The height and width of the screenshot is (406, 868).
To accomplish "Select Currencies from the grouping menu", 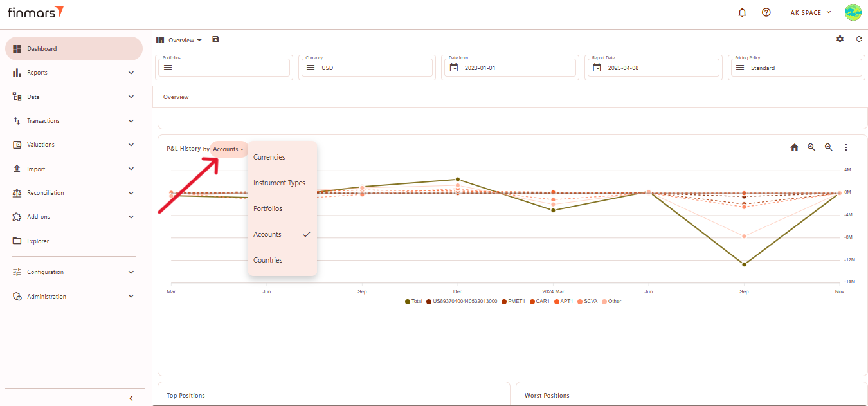I will 269,157.
